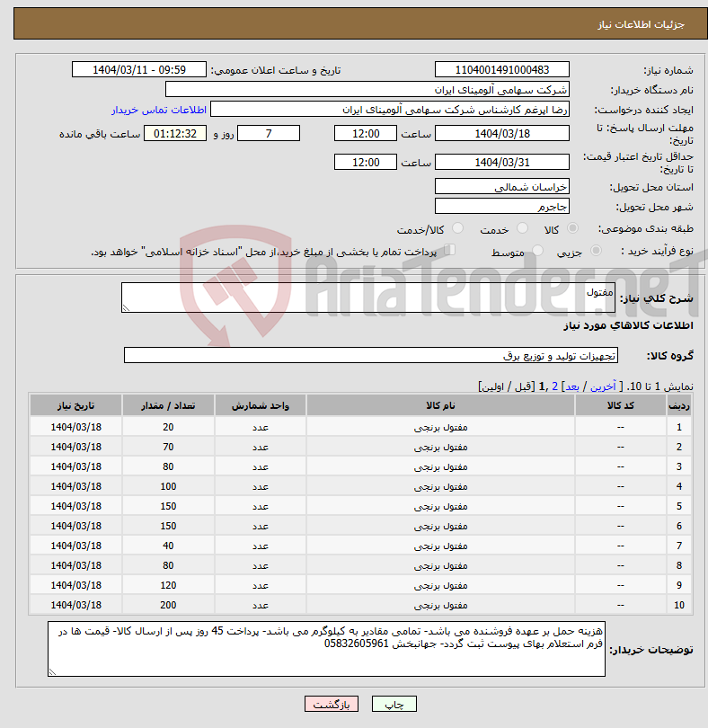Click the announcement date field 1404/03/11 - 09:59
Image resolution: width=708 pixels, height=728 pixels.
click(x=138, y=69)
